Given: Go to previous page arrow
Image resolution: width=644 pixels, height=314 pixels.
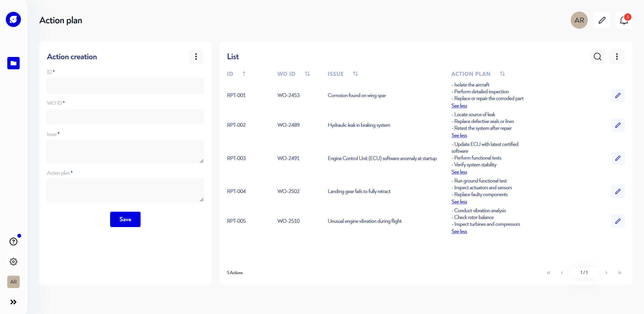Looking at the screenshot, I should coord(562,273).
